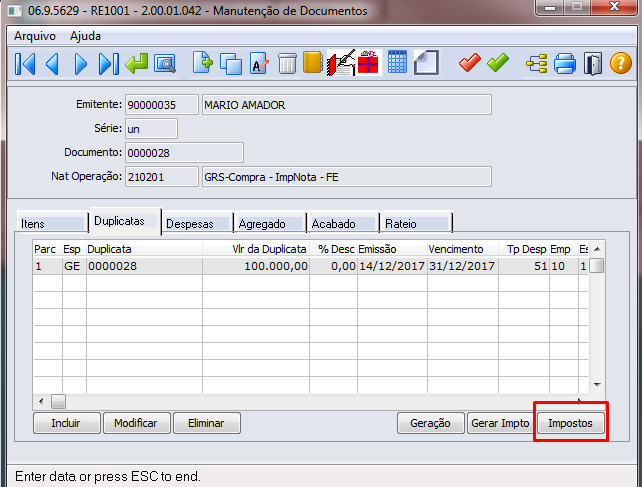The height and width of the screenshot is (487, 642).
Task: Exit using the door icon
Action: (593, 64)
